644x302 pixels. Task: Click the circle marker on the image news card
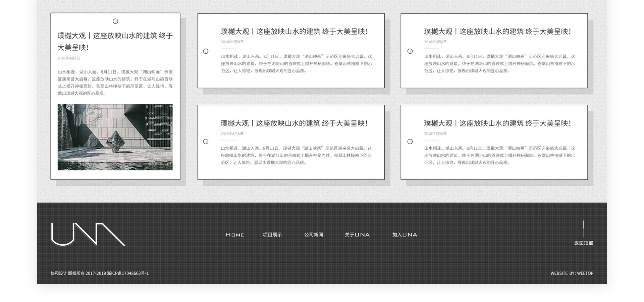[x=115, y=21]
